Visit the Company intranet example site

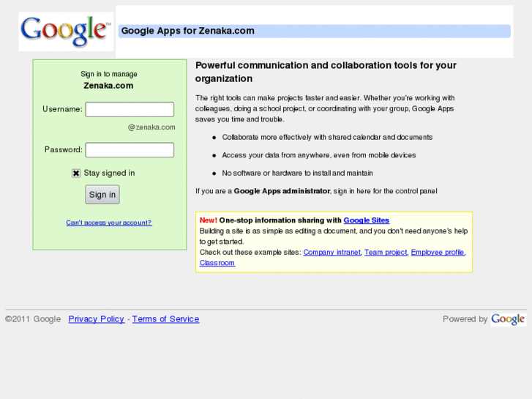tap(331, 253)
